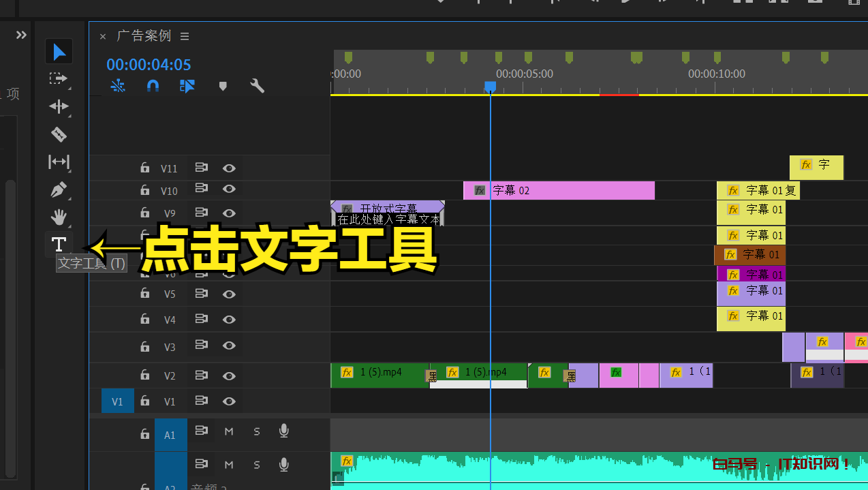Click the Type tool (T)
Image resolution: width=868 pixels, height=490 pixels.
(59, 244)
